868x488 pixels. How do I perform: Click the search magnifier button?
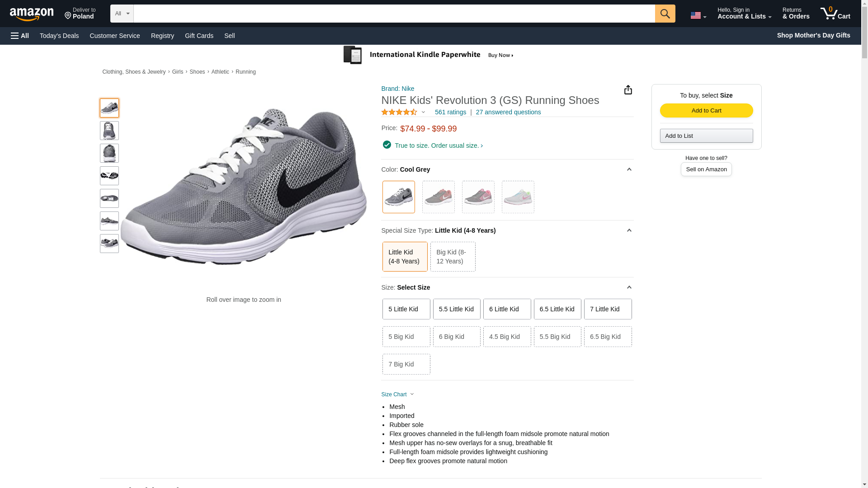click(665, 14)
